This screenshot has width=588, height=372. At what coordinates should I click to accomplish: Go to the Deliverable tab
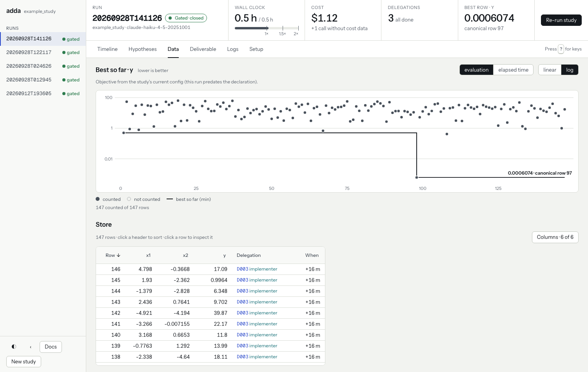[x=203, y=49]
